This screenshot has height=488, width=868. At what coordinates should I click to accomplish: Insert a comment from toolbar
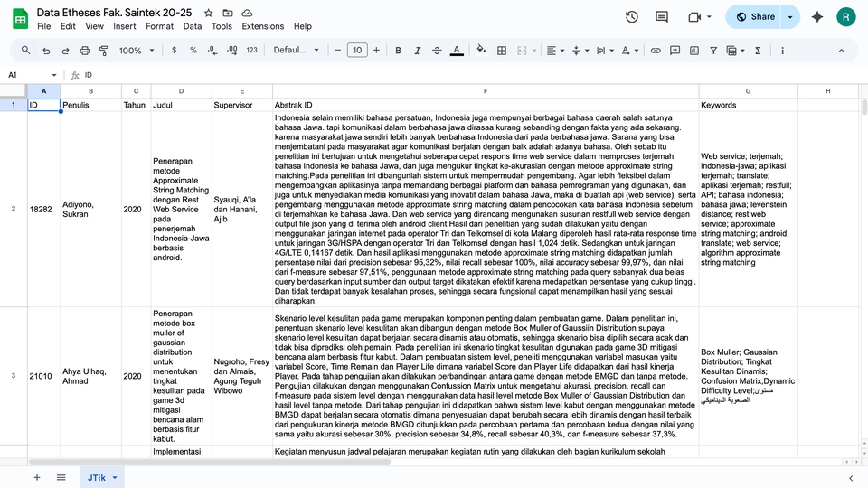(x=675, y=51)
